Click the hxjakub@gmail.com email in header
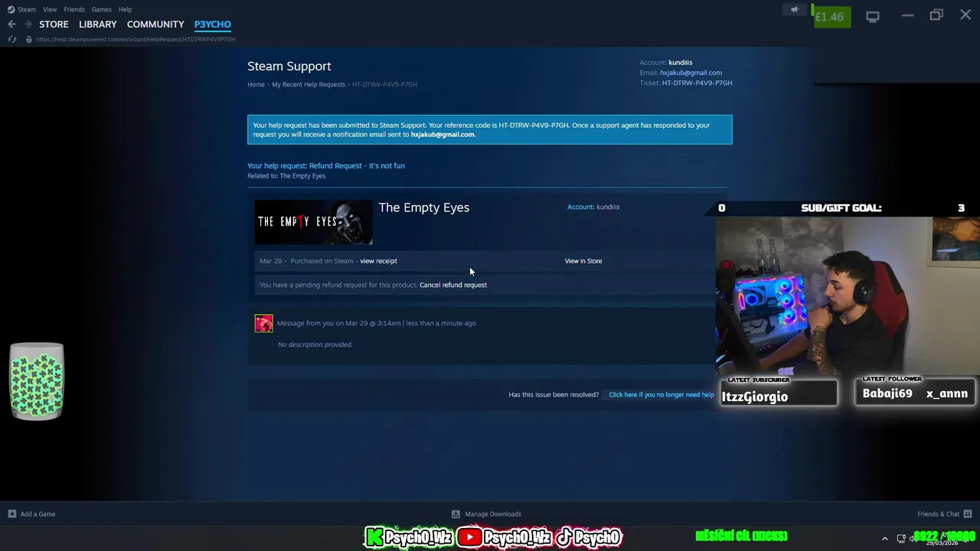980x551 pixels. (x=691, y=73)
